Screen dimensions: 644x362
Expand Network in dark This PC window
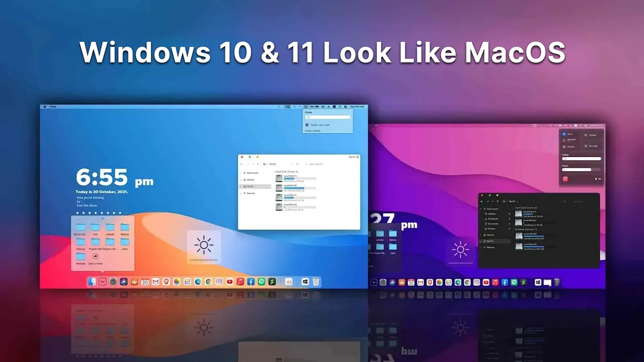tap(481, 247)
